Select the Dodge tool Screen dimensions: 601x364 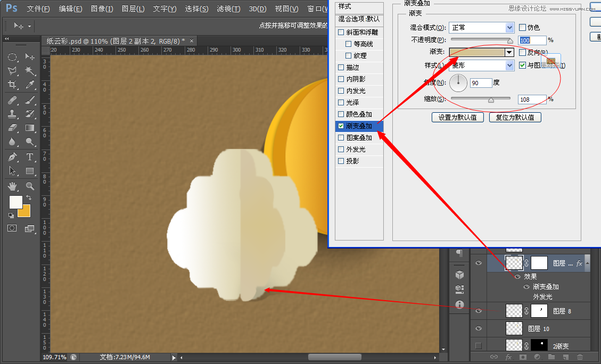[30, 142]
